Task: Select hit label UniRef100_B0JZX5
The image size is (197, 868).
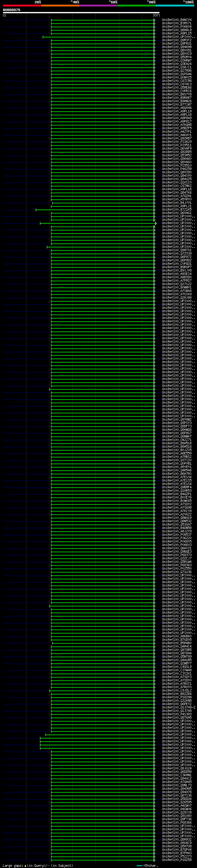Action: (177, 450)
